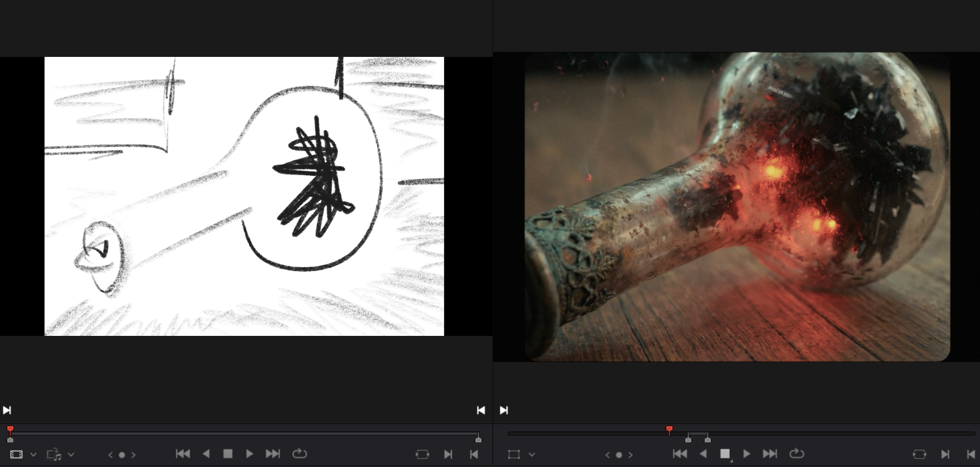
Task: Expand the video/audio overlay dropdown in source viewer
Action: tap(71, 455)
